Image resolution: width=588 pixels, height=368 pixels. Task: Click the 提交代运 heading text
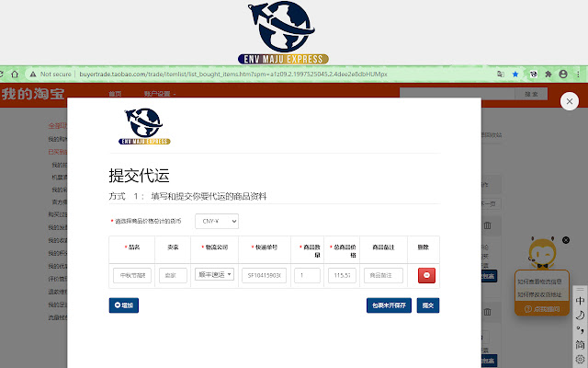(x=139, y=176)
